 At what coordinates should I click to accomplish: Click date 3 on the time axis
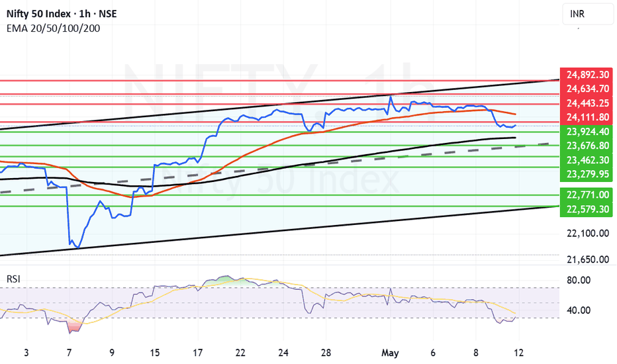26,353
